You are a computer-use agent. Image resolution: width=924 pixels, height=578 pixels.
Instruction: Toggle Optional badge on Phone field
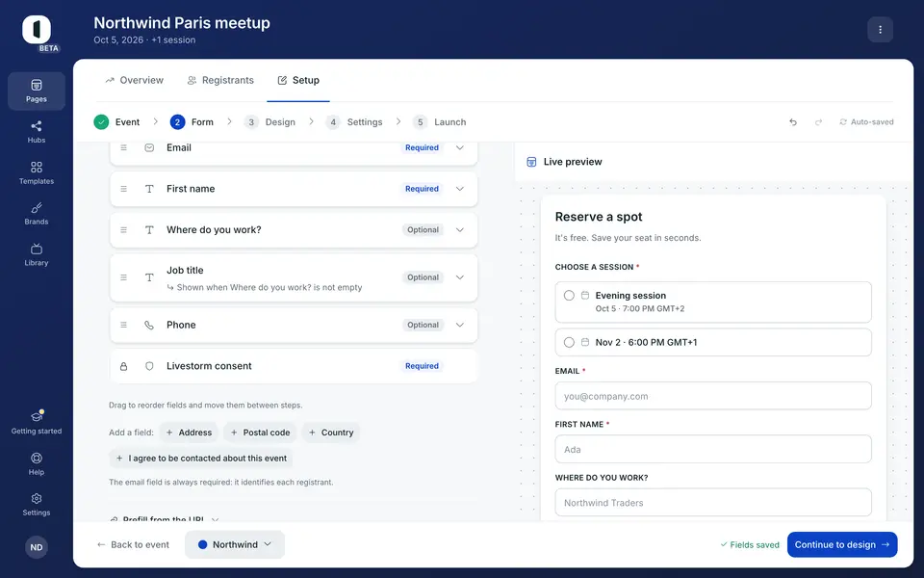click(423, 325)
